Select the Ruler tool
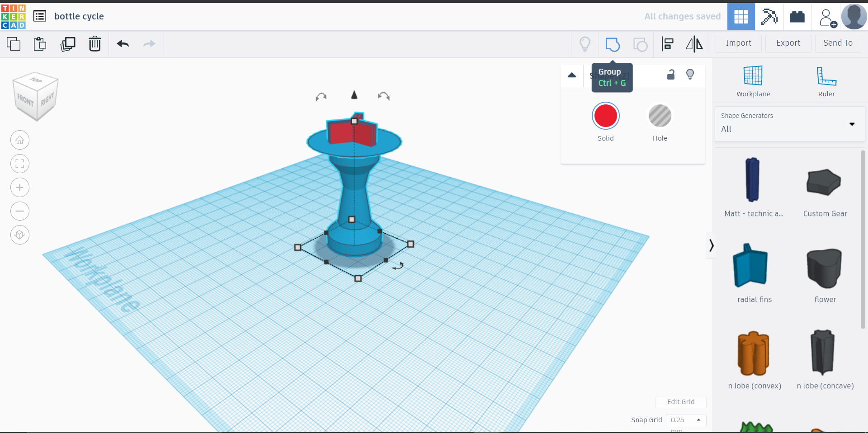This screenshot has height=433, width=868. (826, 81)
